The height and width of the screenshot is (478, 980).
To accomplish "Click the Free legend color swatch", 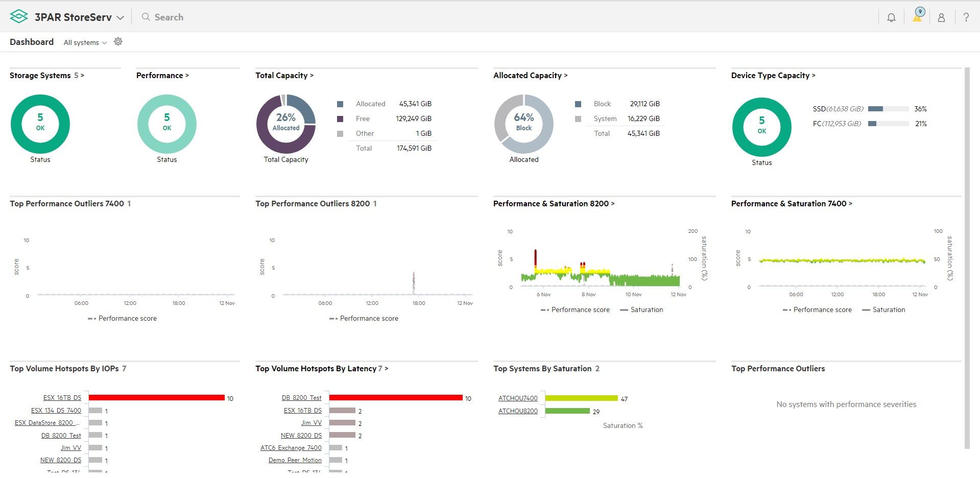I will (340, 119).
